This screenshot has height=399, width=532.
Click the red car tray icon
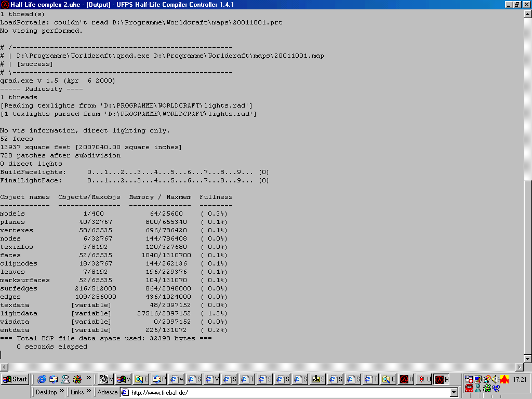pos(469,388)
